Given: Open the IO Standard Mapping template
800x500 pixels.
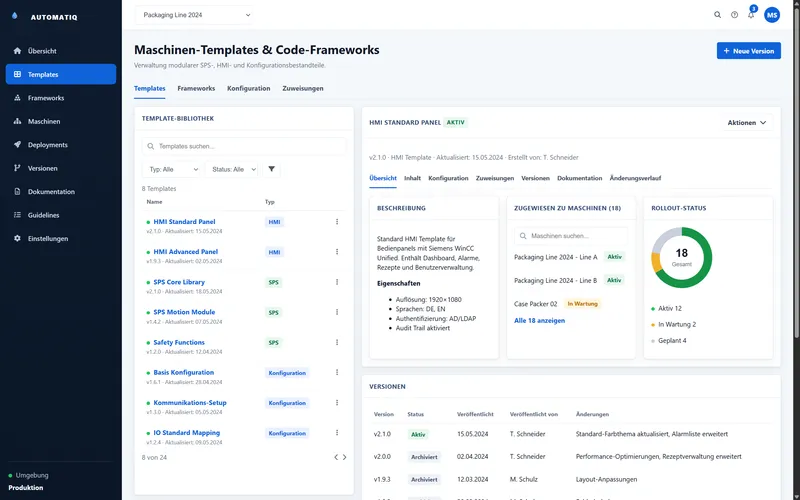Looking at the screenshot, I should point(187,433).
